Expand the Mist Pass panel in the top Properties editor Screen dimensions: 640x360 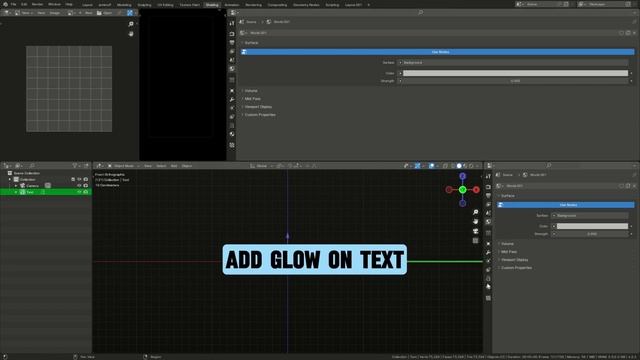[x=252, y=99]
